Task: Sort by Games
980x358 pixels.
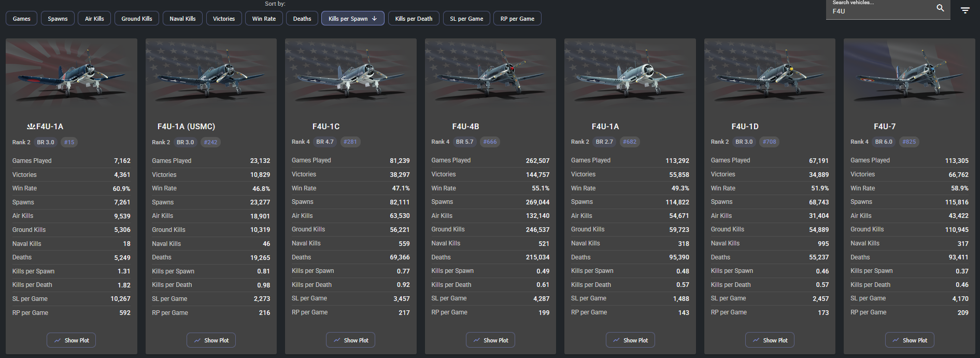Action: click(x=22, y=19)
